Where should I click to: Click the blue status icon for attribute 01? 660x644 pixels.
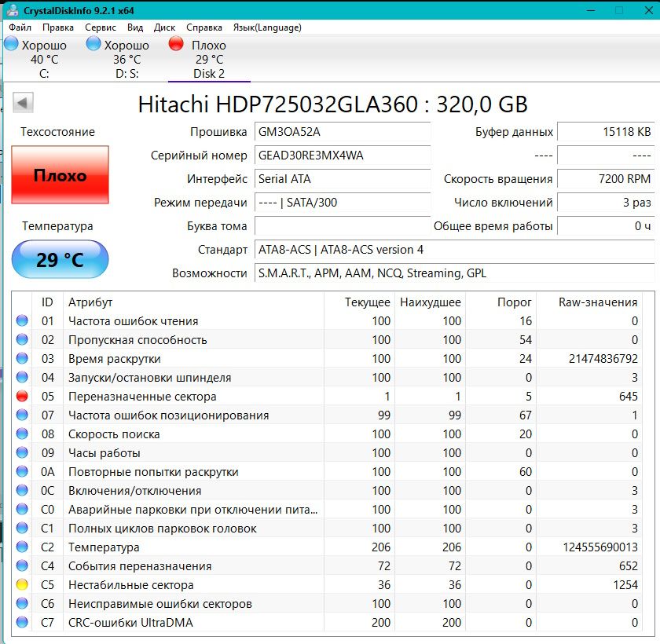point(22,320)
